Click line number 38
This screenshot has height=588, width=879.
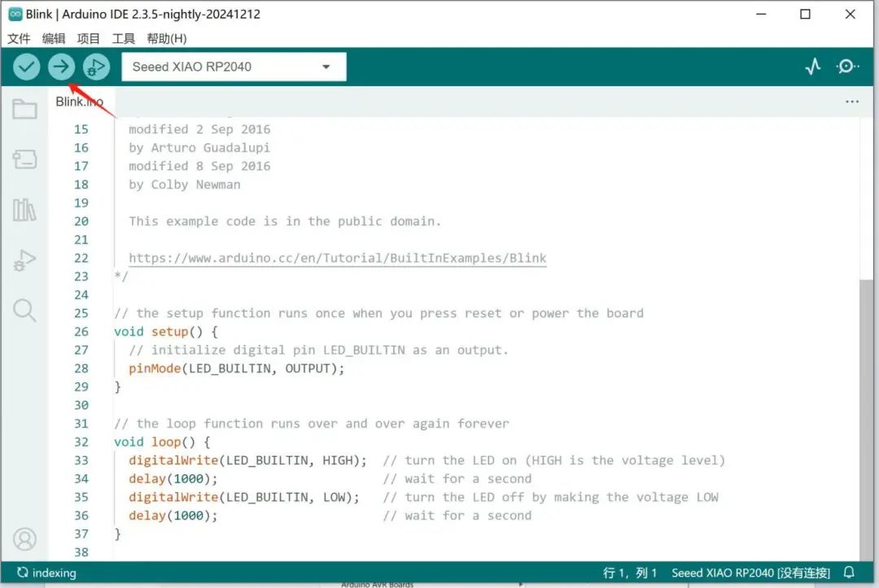[81, 552]
